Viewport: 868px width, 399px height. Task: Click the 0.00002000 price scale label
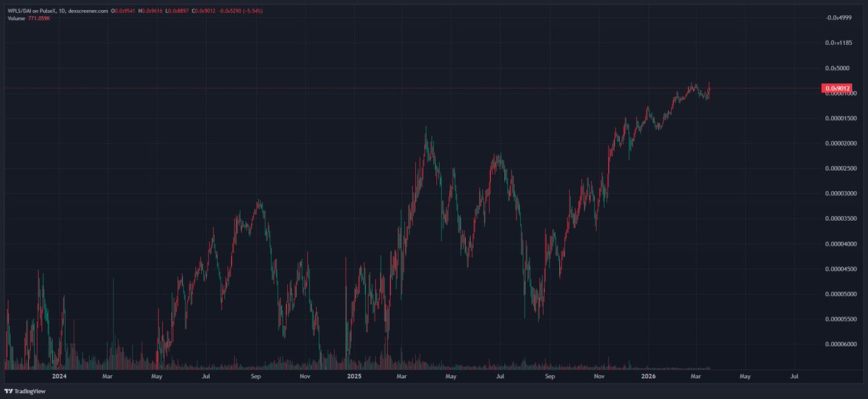842,143
